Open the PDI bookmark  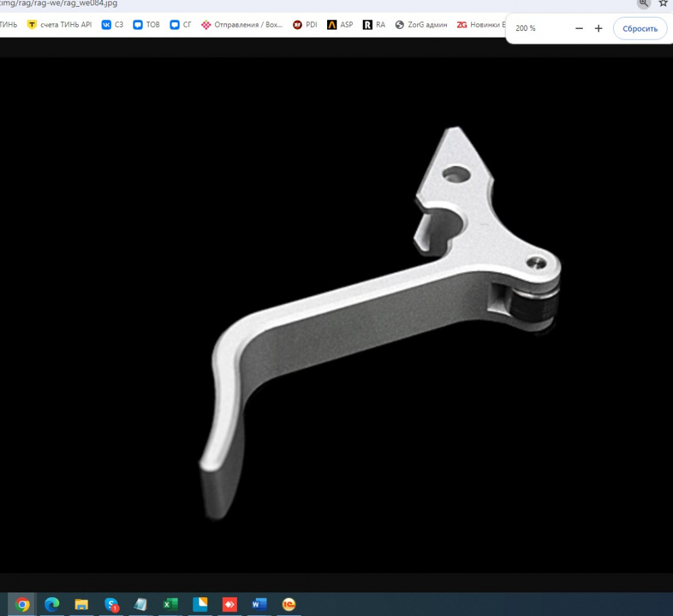(305, 25)
